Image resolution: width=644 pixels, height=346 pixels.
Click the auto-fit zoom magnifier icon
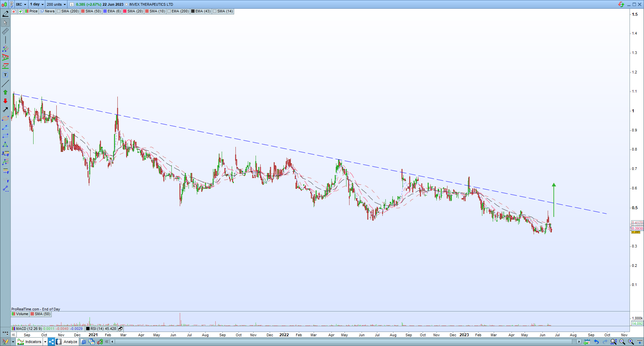point(613,342)
